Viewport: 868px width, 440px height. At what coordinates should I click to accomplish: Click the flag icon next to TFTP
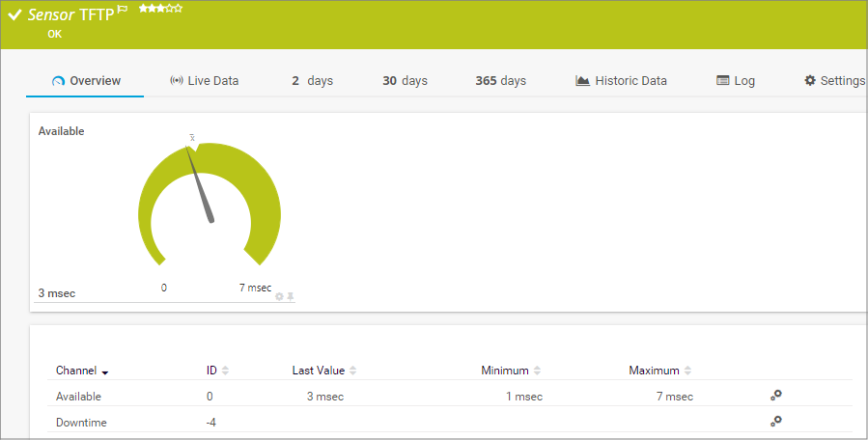[x=123, y=10]
